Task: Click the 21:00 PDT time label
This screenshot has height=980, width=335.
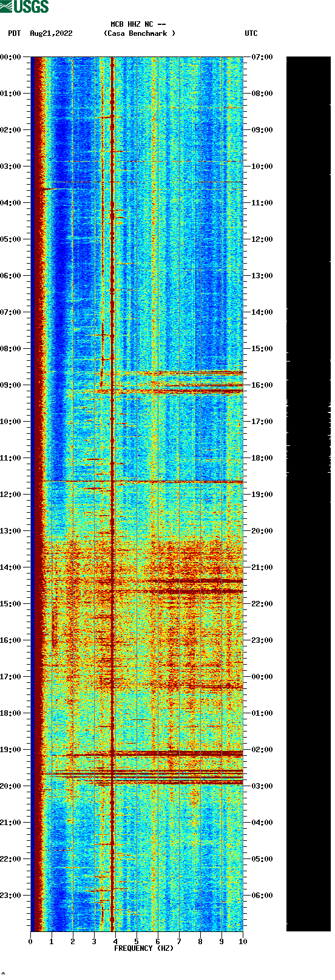Action: pyautogui.click(x=10, y=823)
